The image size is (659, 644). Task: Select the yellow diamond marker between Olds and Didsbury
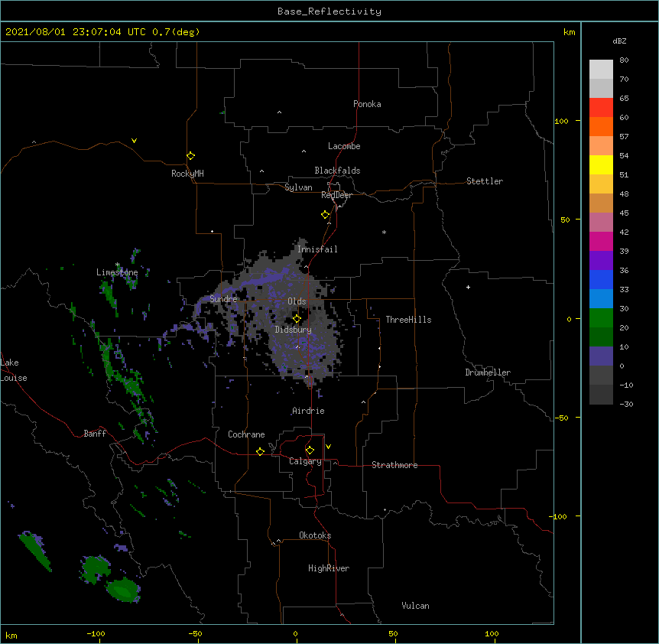click(x=297, y=319)
